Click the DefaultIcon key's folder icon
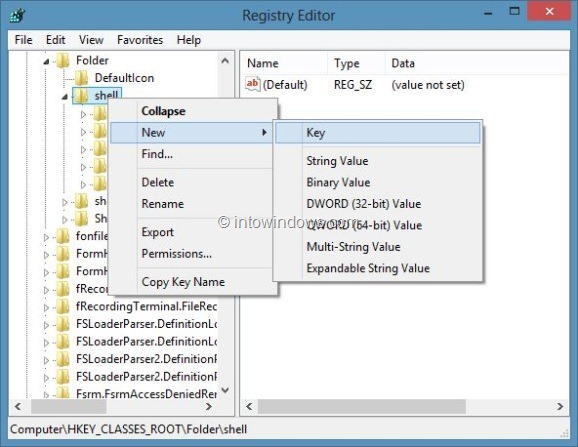578x447 pixels. (x=81, y=78)
